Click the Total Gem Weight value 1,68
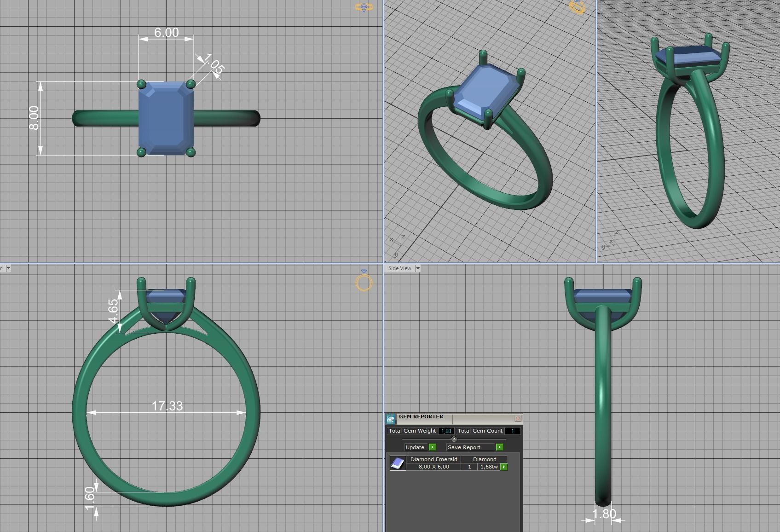The image size is (780, 532). [446, 431]
